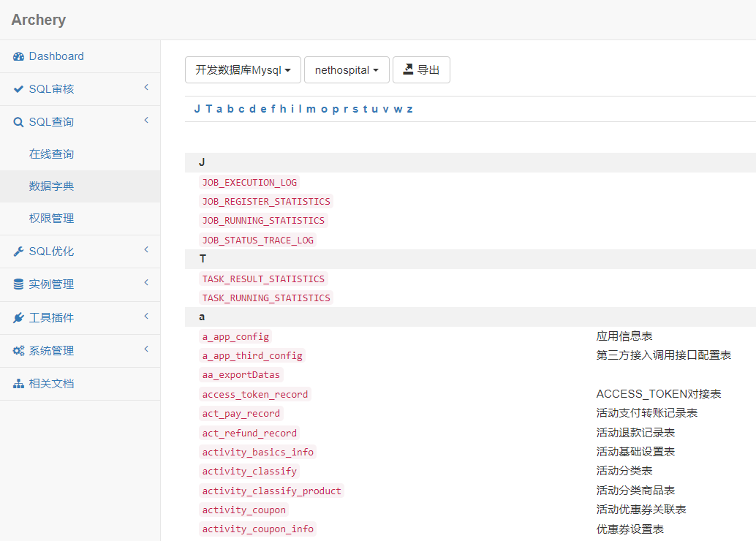Open 权限管理 submenu item
Image resolution: width=756 pixels, height=541 pixels.
click(51, 219)
